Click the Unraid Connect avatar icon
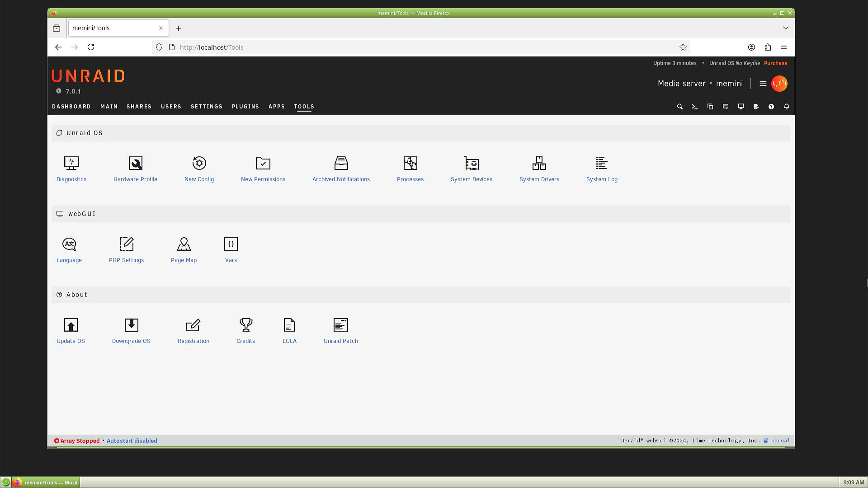This screenshot has height=488, width=868. point(779,84)
